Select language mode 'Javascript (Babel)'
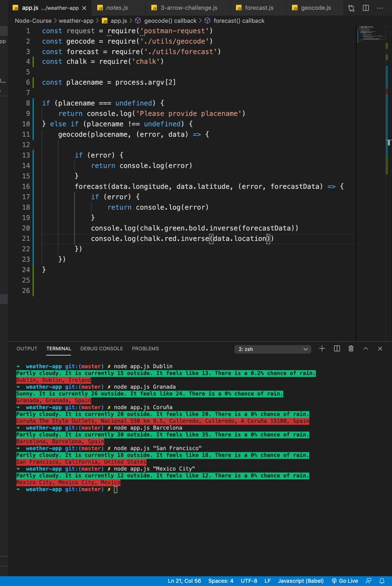 click(x=300, y=581)
